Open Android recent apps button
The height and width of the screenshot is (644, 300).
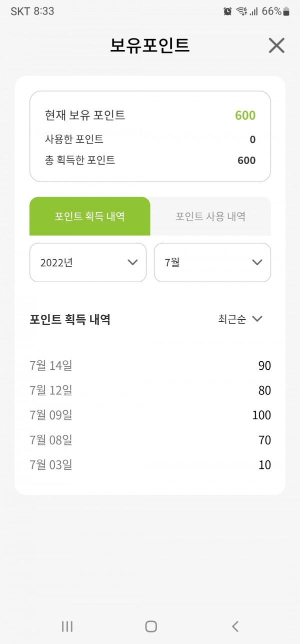[67, 626]
